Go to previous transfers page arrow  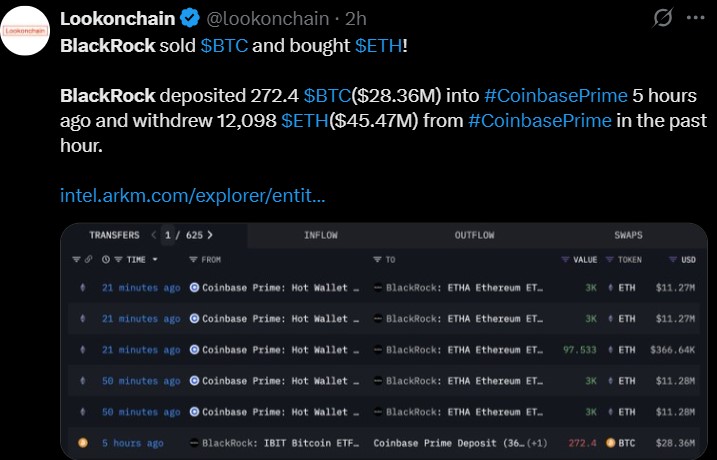tap(153, 236)
